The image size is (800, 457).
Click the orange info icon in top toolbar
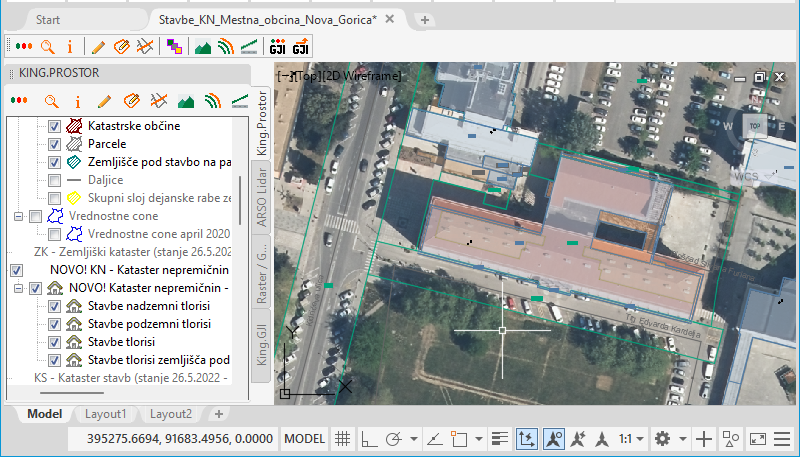pos(70,46)
